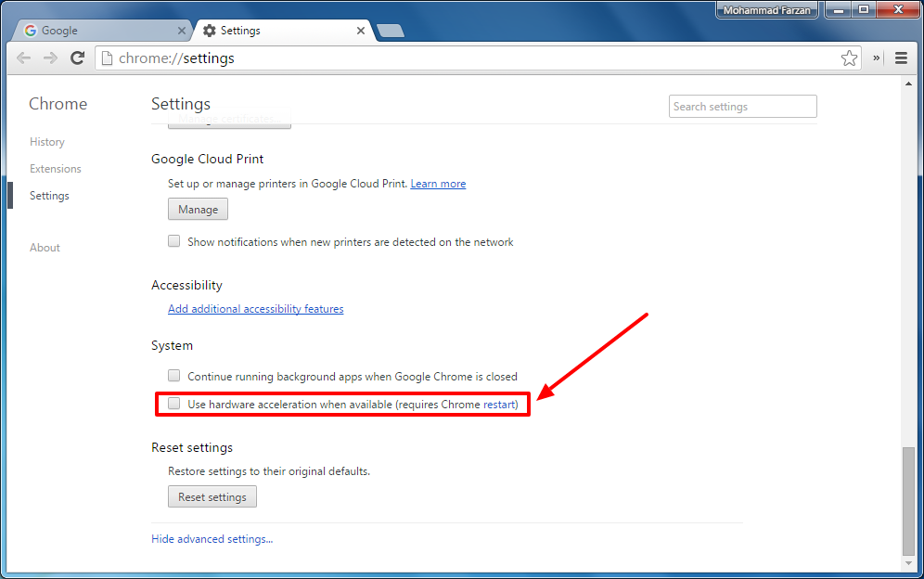Image resolution: width=924 pixels, height=579 pixels.
Task: Click the page icon in the address bar
Action: click(x=107, y=58)
